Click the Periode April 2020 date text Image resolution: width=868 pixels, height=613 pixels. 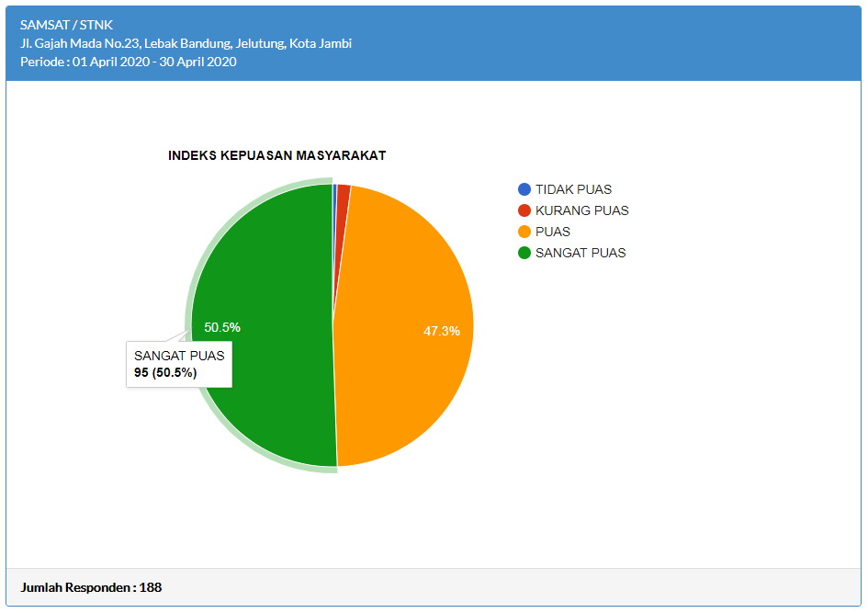point(129,62)
